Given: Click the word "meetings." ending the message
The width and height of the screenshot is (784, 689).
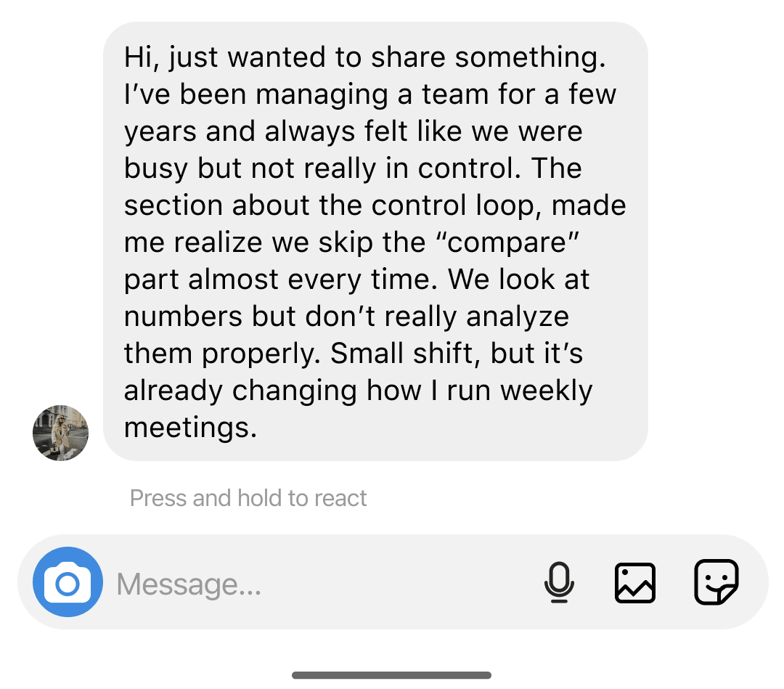Looking at the screenshot, I should point(191,427).
